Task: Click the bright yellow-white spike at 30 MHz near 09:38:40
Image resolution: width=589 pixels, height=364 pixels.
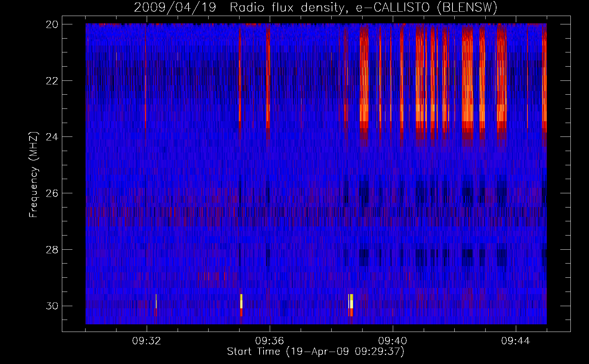Action: [351, 301]
